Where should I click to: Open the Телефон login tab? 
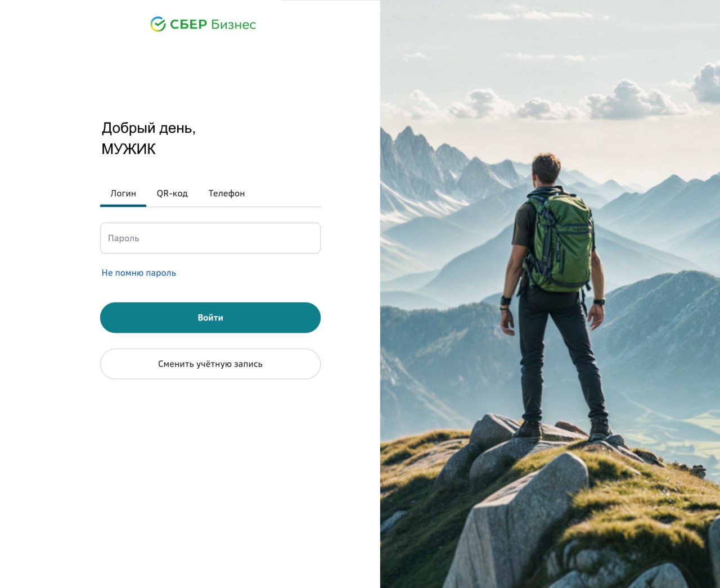[227, 193]
